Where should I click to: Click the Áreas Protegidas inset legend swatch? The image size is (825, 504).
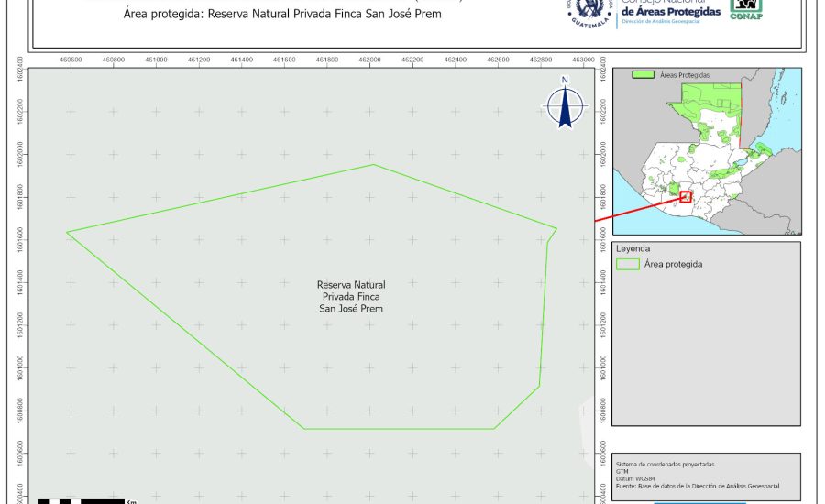click(644, 74)
